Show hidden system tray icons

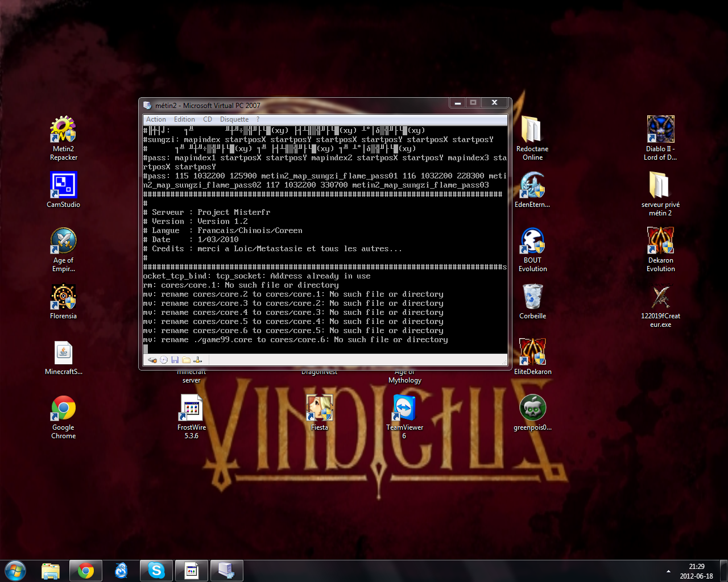[x=668, y=571]
